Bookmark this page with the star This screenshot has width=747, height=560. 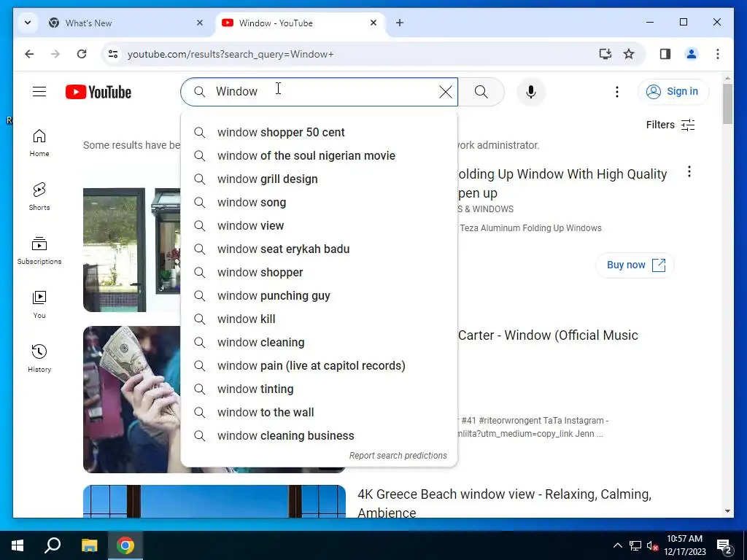[x=629, y=54]
